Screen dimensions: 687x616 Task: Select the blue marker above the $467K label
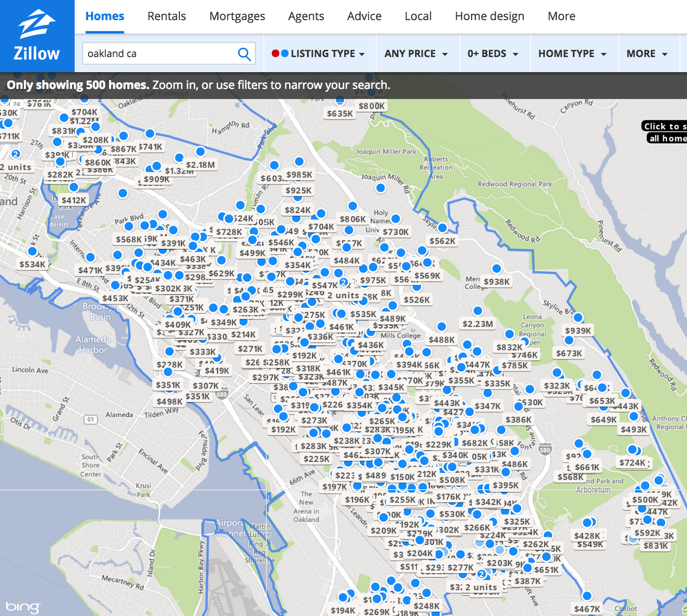(587, 596)
